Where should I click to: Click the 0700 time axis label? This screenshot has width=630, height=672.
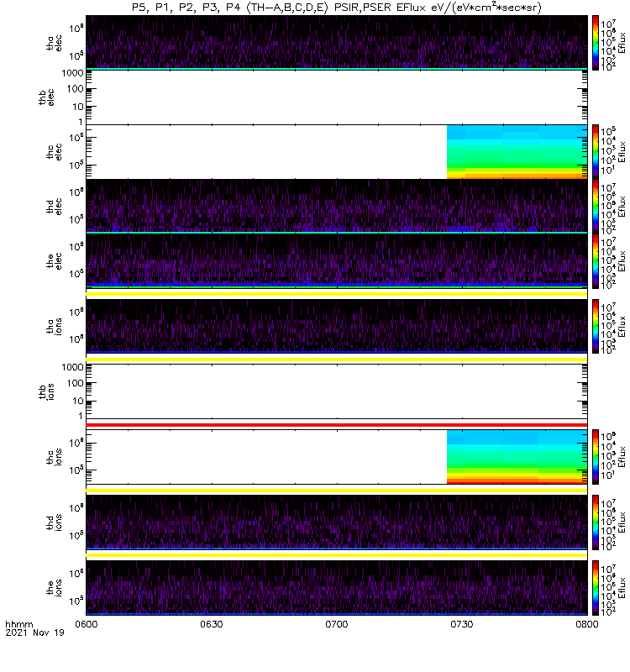pyautogui.click(x=337, y=624)
